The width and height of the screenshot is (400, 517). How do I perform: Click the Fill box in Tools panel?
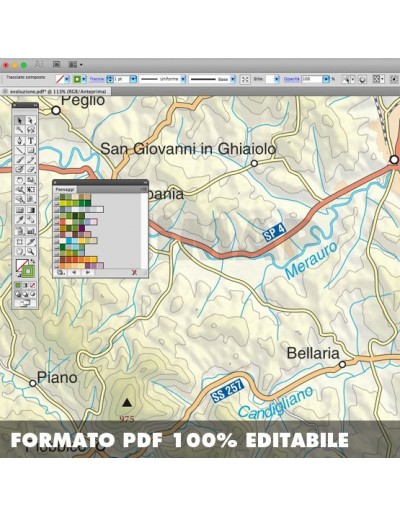[21, 263]
